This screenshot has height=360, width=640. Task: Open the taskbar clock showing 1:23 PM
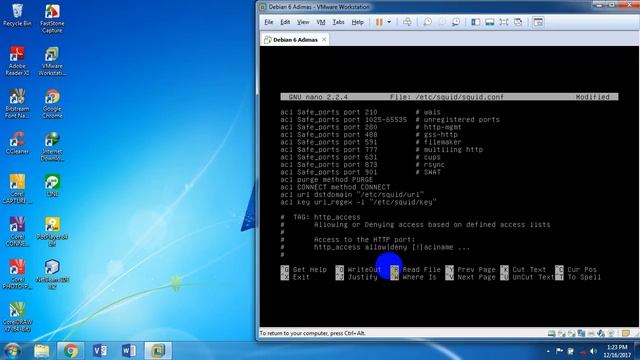[x=617, y=351]
